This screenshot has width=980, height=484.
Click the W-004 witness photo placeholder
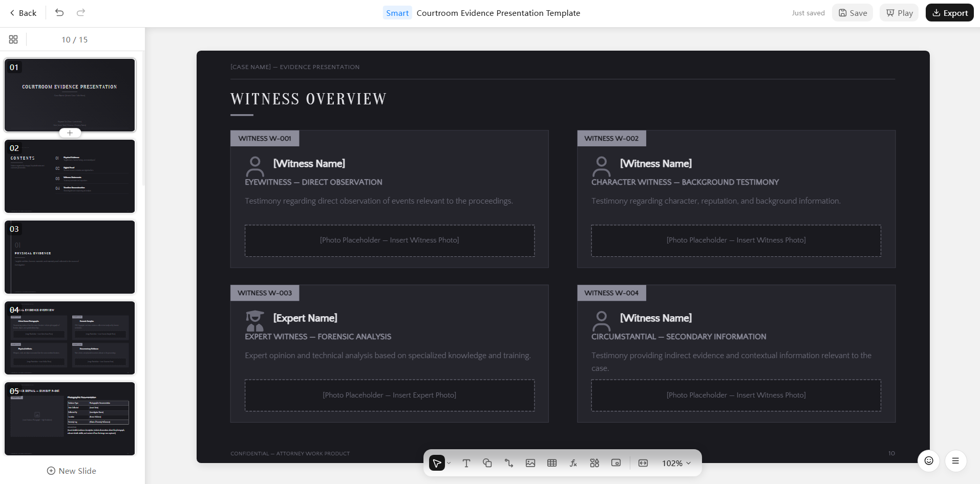[736, 395]
